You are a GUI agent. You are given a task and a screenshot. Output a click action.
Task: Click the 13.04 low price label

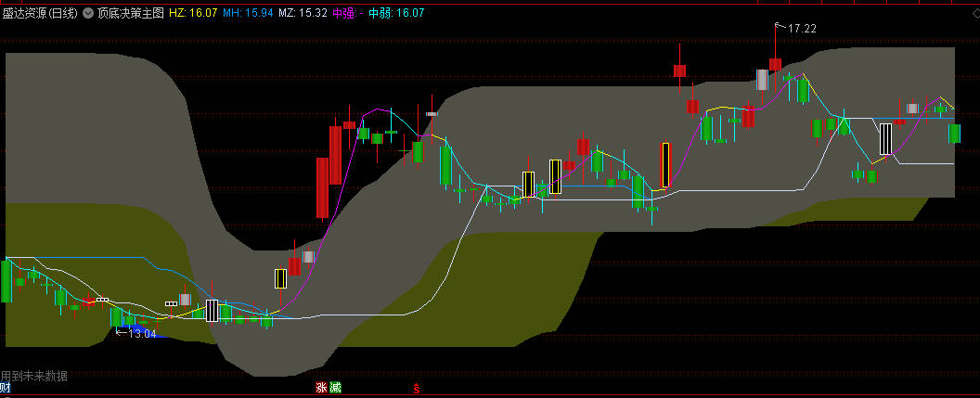pos(142,334)
